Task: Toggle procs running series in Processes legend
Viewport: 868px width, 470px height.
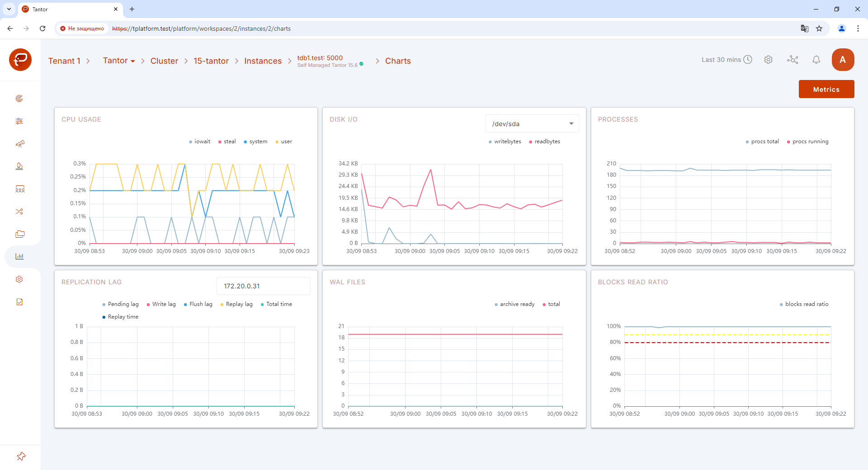Action: [808, 141]
